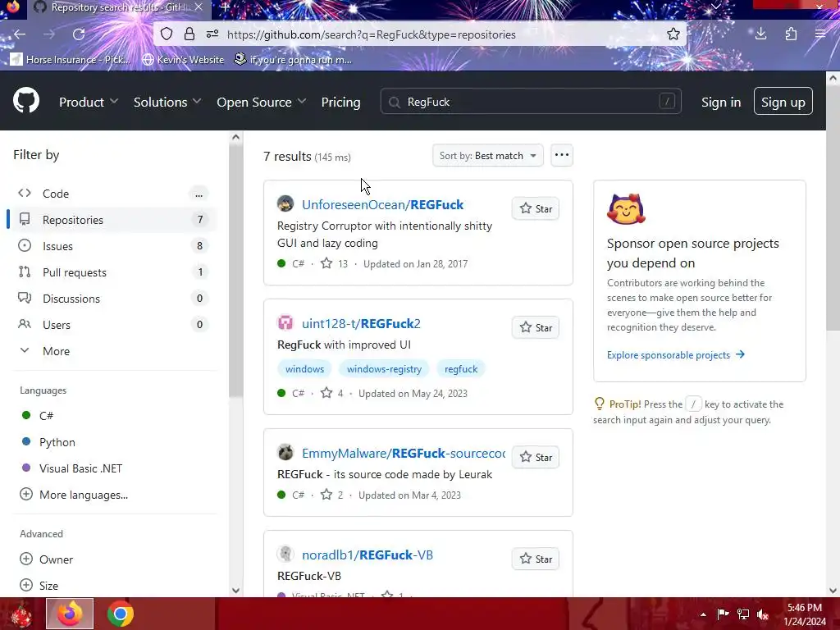
Task: Open the Firefox hamburger menu
Action: pyautogui.click(x=820, y=34)
